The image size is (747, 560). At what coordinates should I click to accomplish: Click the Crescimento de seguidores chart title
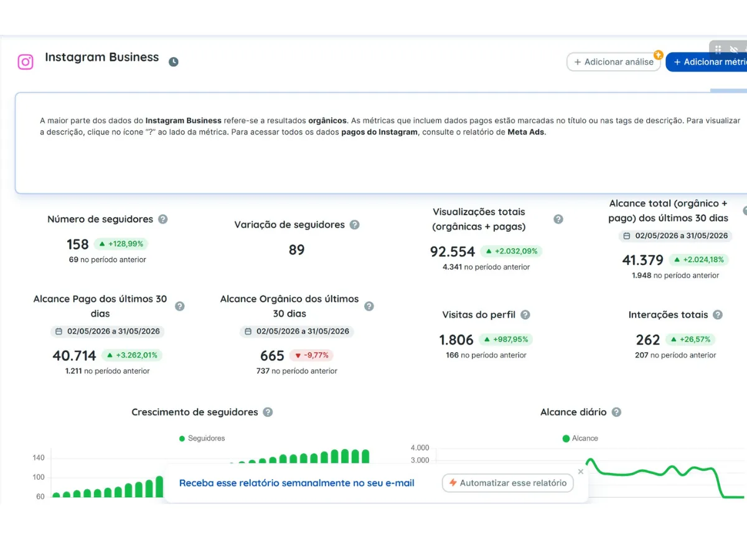[x=195, y=412]
